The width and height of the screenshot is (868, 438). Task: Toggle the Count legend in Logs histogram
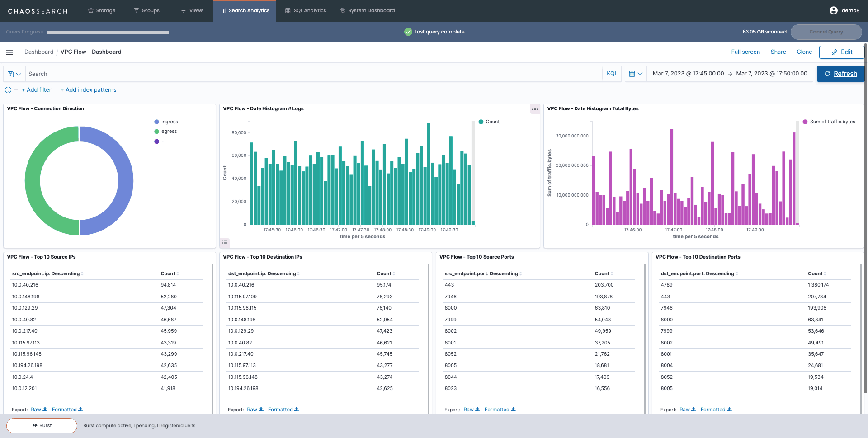click(x=489, y=122)
